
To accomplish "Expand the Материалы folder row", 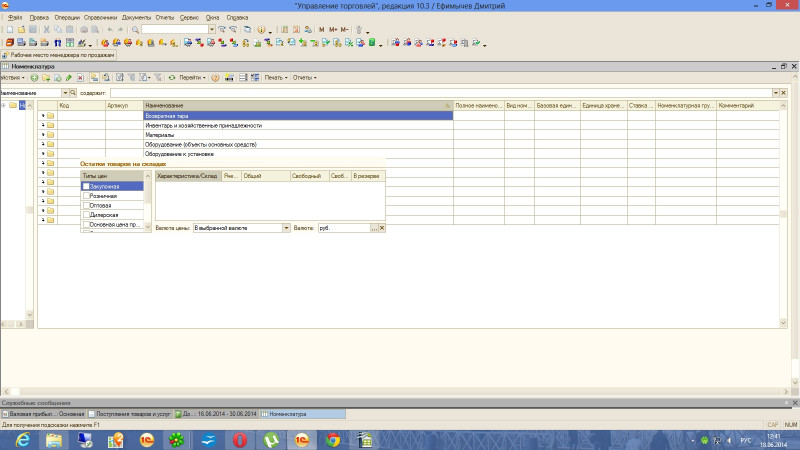I will [43, 135].
